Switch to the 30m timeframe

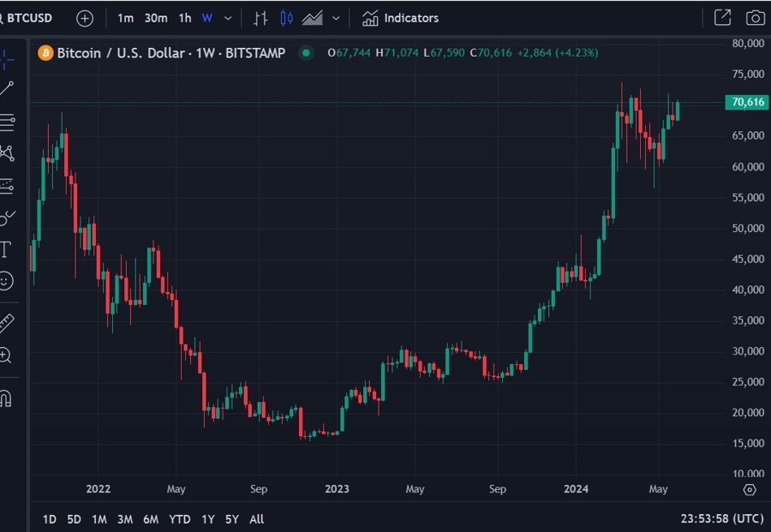click(156, 18)
